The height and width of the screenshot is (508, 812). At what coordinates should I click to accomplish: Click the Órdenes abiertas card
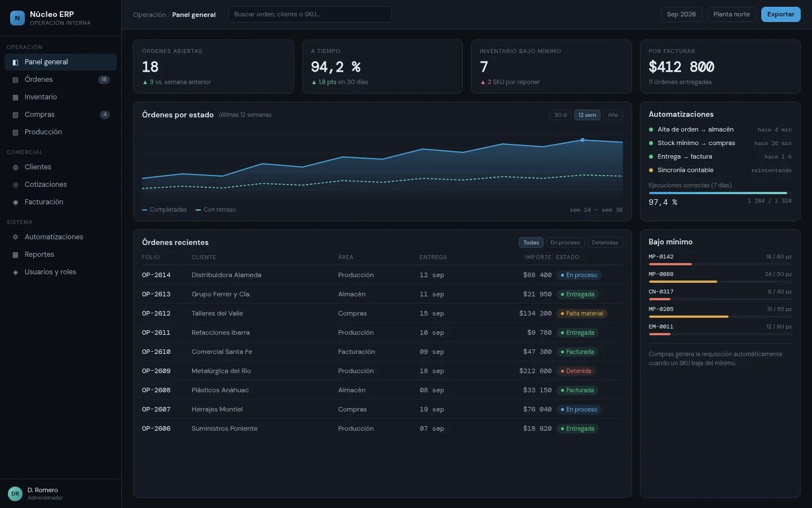(x=214, y=67)
